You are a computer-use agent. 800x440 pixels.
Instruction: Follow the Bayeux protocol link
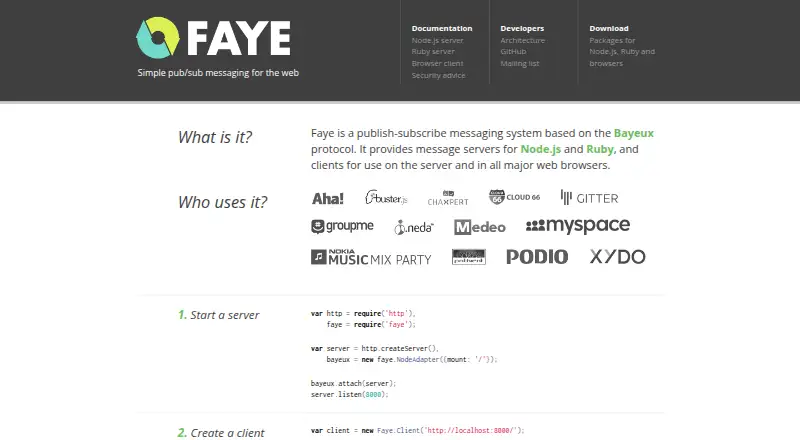tap(633, 133)
